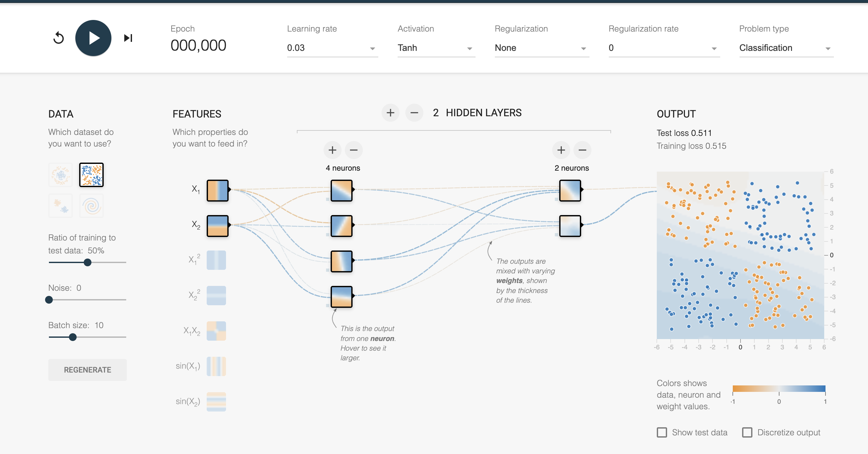Choose the circle dataset thumbnail

click(60, 175)
